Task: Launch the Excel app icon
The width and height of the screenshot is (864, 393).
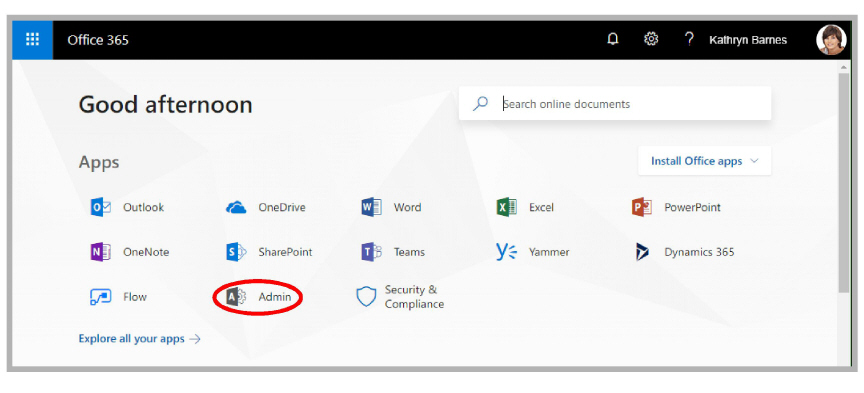Action: [x=506, y=208]
